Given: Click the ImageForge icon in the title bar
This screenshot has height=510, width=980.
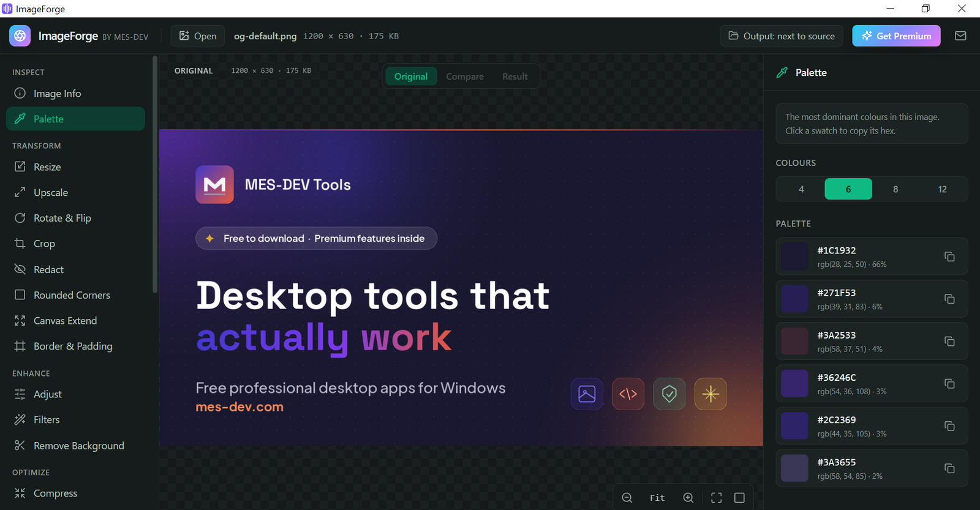Looking at the screenshot, I should coord(7,9).
